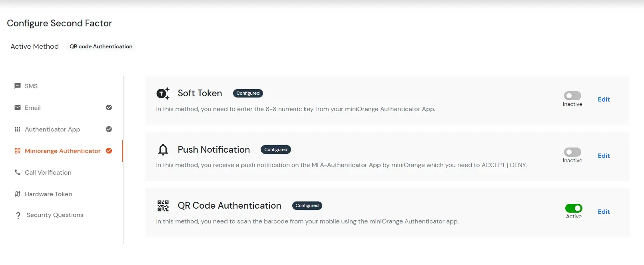Enable the Push Notification toggle
This screenshot has height=265, width=644.
[572, 152]
